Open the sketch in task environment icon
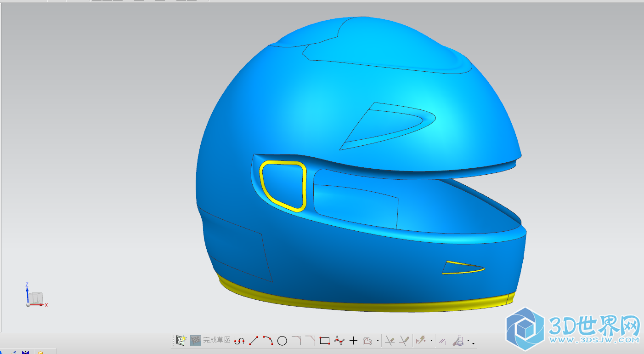Image resolution: width=644 pixels, height=354 pixels. (x=181, y=341)
